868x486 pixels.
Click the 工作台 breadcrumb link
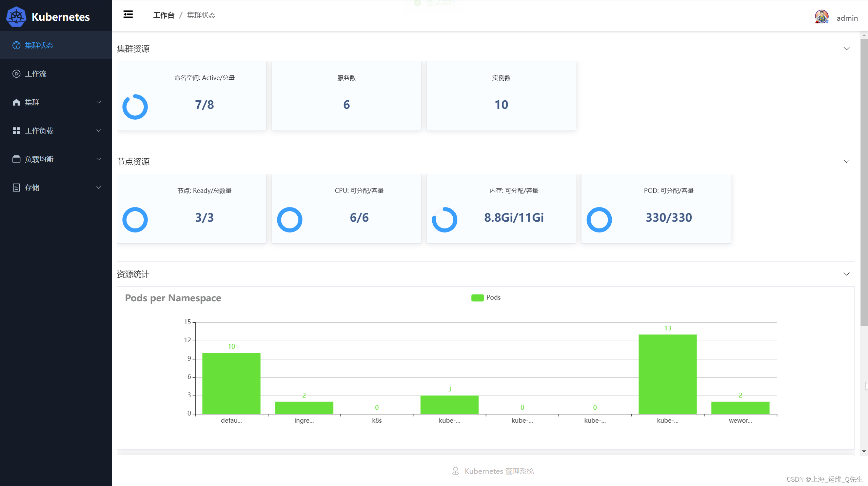pos(164,15)
